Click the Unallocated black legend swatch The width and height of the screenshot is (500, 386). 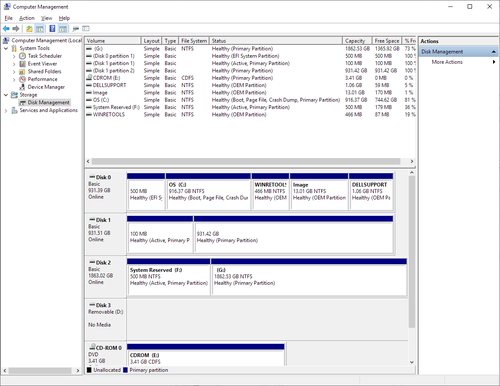tap(89, 370)
